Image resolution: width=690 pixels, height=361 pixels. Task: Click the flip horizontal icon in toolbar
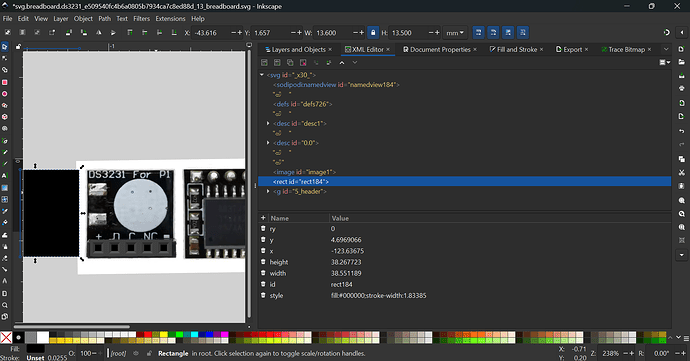pos(99,33)
